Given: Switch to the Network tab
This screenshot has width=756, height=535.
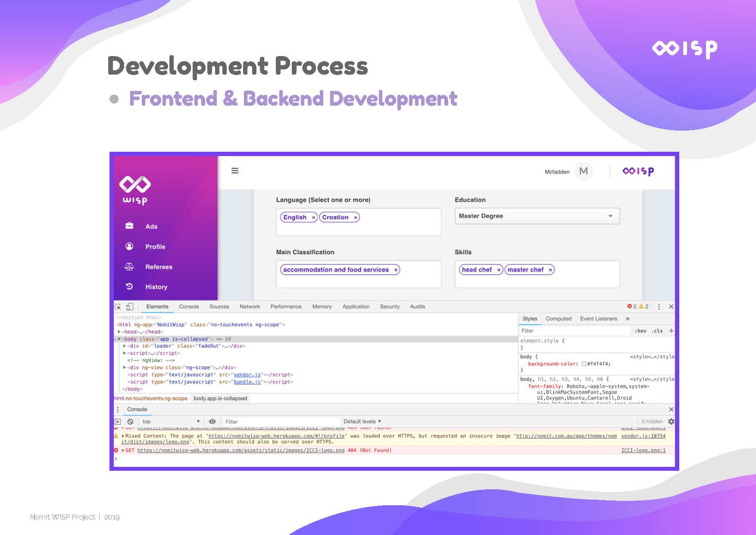Looking at the screenshot, I should 250,307.
